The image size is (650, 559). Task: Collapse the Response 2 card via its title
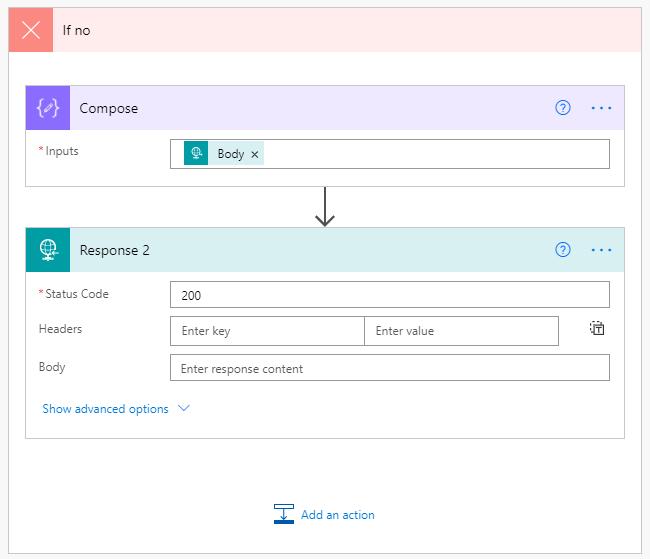(115, 250)
